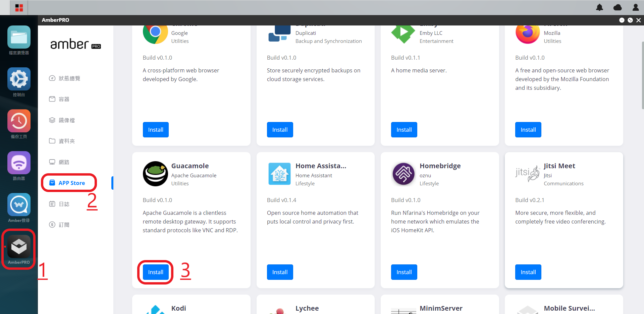This screenshot has width=644, height=314.
Task: Click the cloud icon in top bar
Action: [x=618, y=7]
